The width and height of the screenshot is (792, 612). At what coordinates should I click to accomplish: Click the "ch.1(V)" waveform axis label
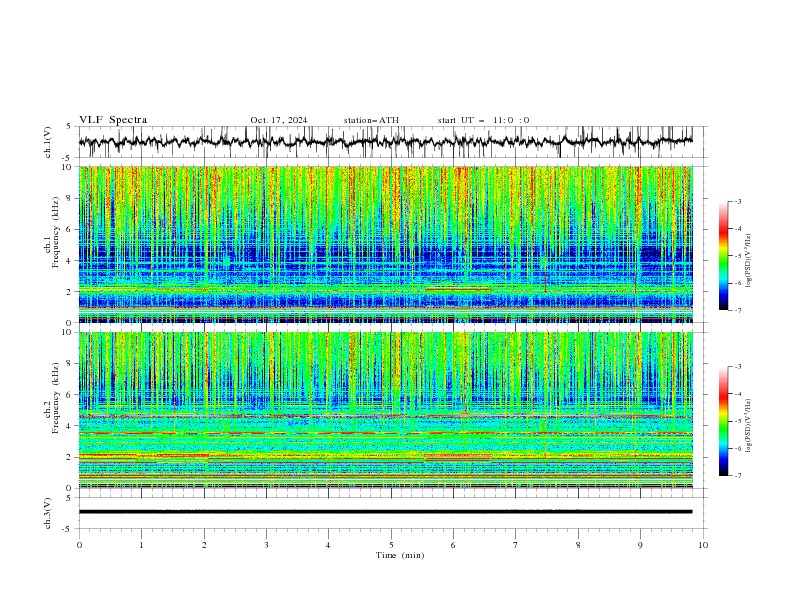click(48, 142)
